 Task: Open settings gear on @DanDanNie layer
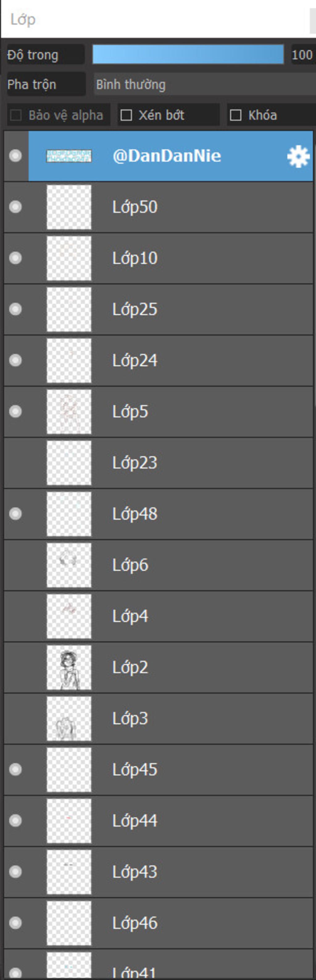pos(298,156)
